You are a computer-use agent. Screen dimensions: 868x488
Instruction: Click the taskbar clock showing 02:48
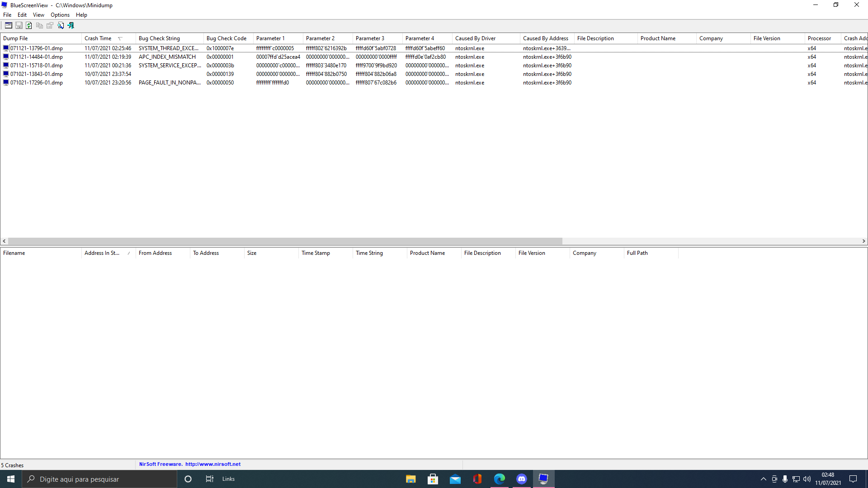coord(828,479)
